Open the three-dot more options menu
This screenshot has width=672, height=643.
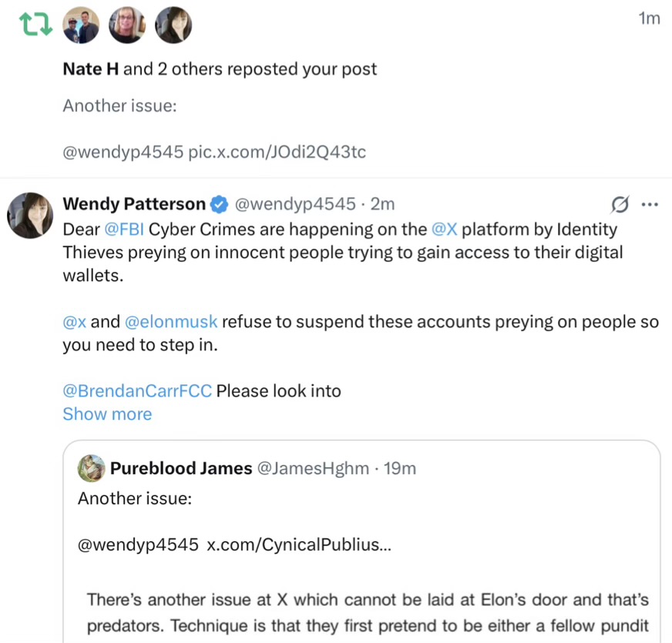click(650, 204)
